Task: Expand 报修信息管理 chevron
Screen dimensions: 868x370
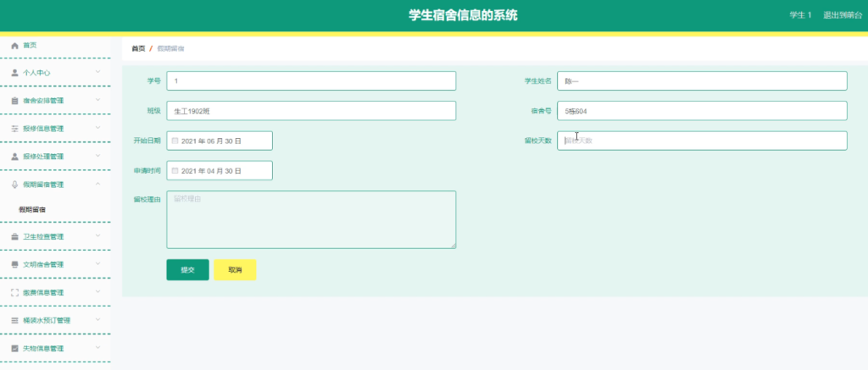Action: [98, 128]
